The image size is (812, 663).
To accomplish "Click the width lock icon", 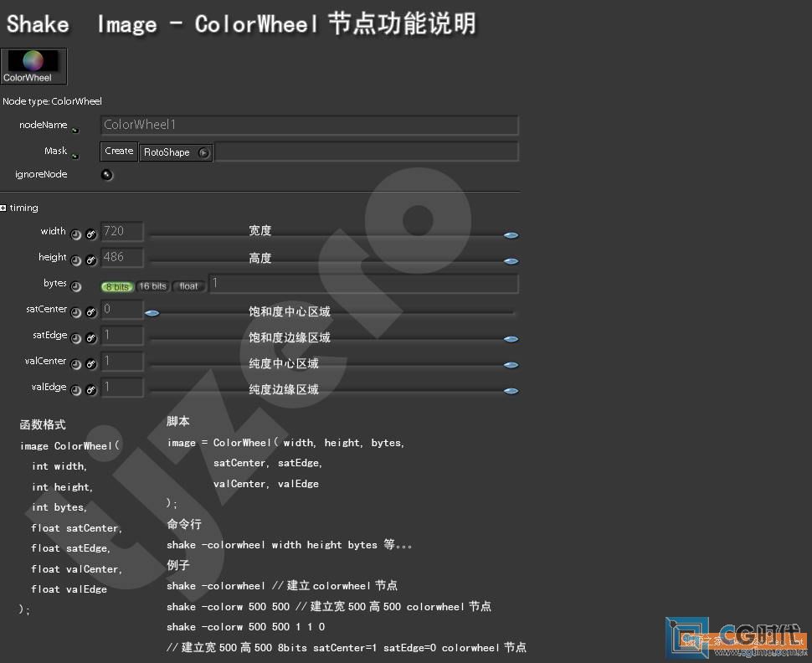I will tap(91, 234).
